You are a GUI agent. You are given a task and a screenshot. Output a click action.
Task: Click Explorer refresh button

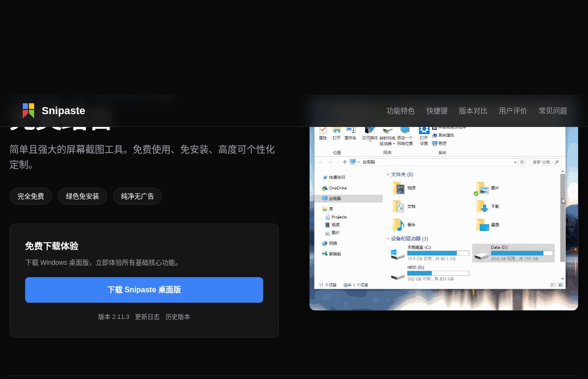pos(522,162)
